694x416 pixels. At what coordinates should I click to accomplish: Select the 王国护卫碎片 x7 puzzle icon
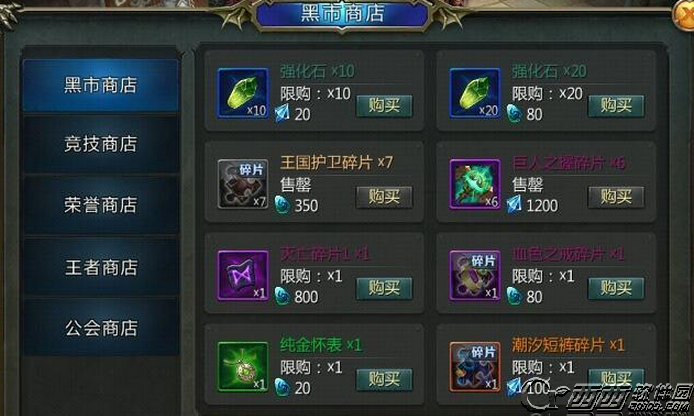[243, 184]
